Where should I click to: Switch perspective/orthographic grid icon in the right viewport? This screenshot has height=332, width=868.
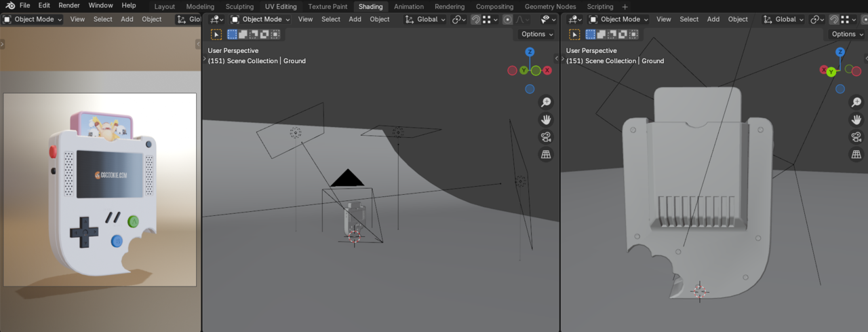[x=856, y=155]
